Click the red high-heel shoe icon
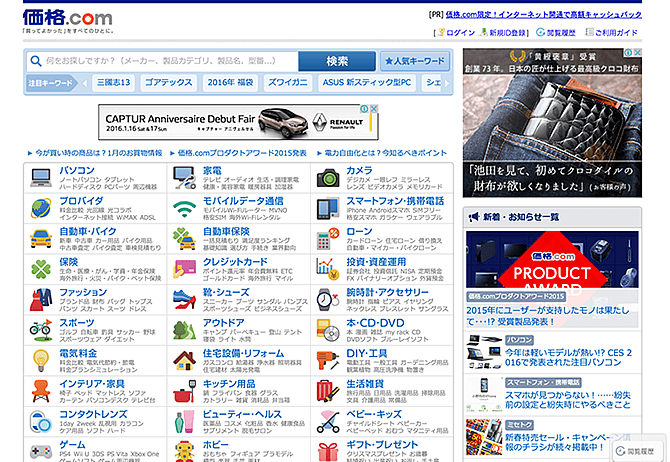Viewport: 670px width, 462px height. (184, 298)
